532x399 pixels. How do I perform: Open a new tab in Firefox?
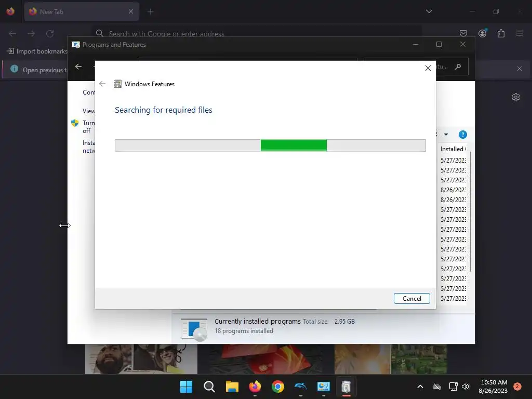(x=150, y=12)
